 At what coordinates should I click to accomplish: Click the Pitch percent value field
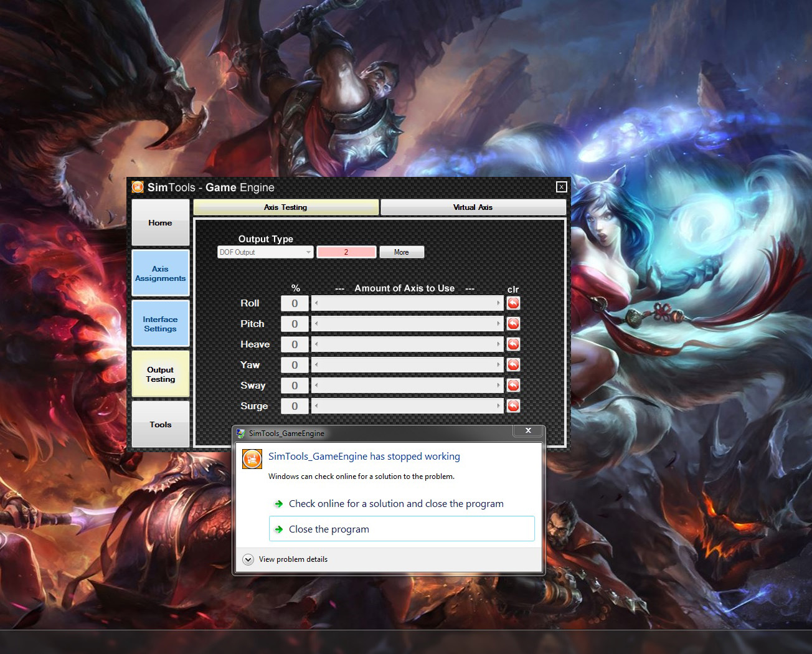coord(295,324)
